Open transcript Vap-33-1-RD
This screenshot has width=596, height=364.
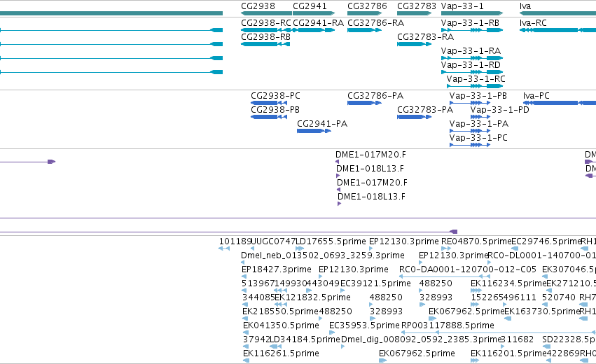[472, 72]
